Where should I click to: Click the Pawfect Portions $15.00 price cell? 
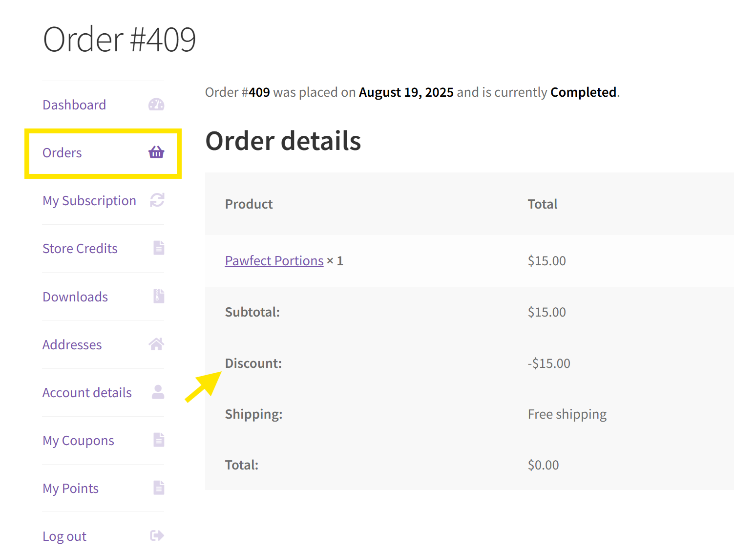click(547, 261)
